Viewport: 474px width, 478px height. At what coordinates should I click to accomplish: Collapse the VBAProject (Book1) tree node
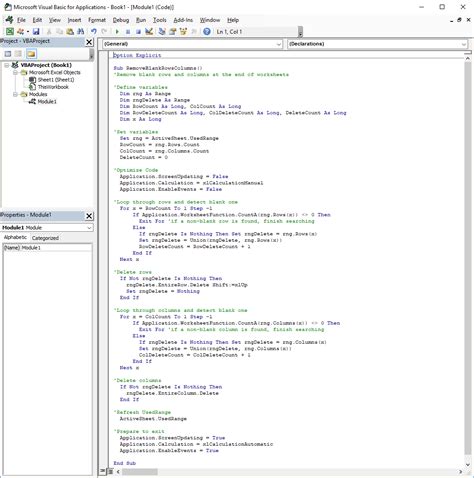coord(7,65)
